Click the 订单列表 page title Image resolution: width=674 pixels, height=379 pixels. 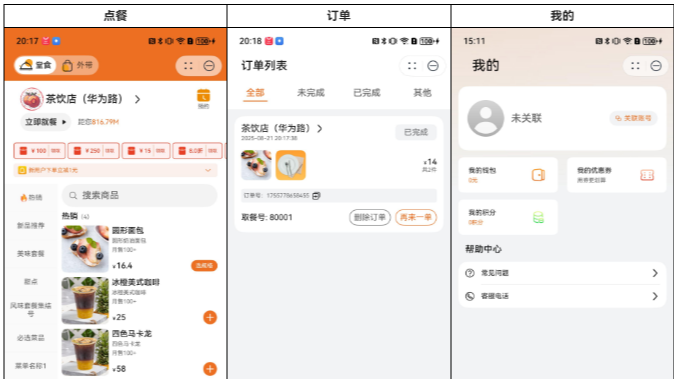pos(264,66)
